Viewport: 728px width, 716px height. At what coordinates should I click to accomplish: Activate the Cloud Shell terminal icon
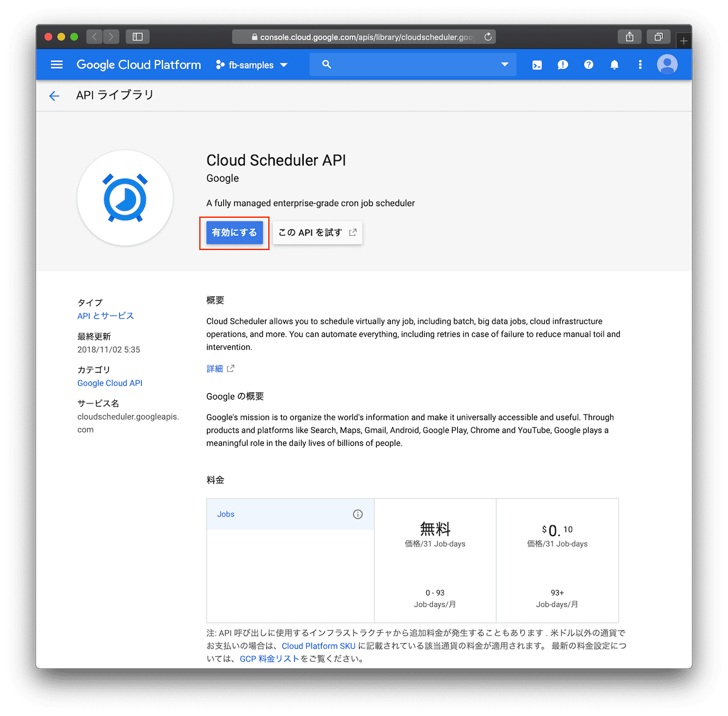coord(537,64)
